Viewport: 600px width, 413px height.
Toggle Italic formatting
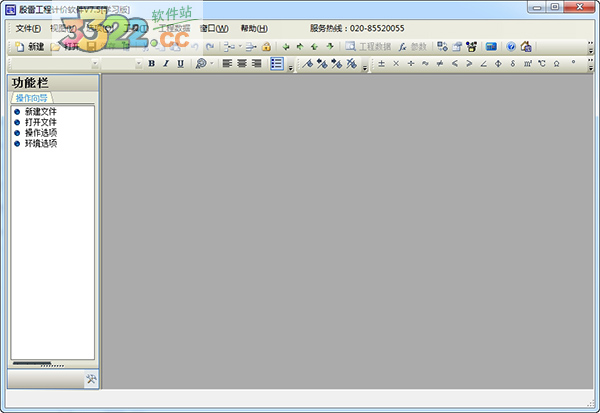click(x=166, y=64)
